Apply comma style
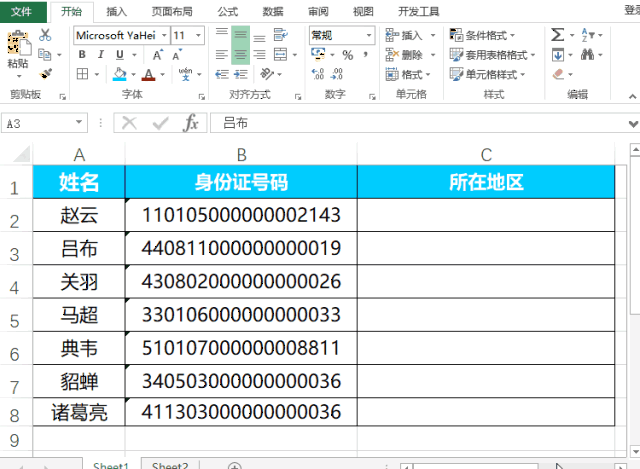Screen dimensions: 640x469 click(366, 54)
